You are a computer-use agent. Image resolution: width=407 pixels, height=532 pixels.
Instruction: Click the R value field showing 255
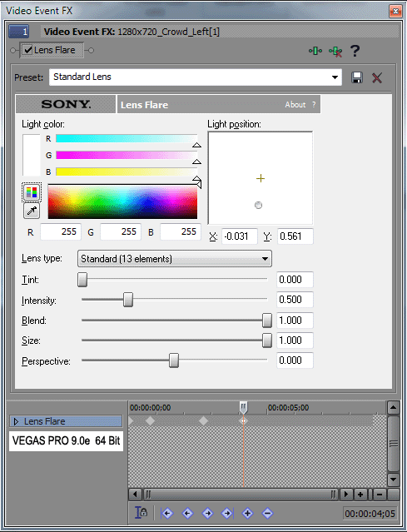click(61, 232)
